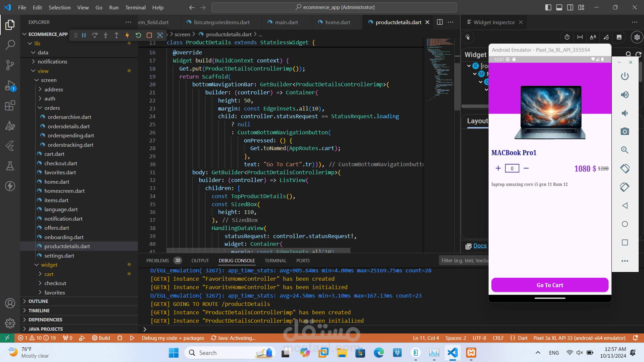Screen dimensions: 644x362
Task: Trigger Flutter hot reload lightning icon
Action: pos(127,35)
